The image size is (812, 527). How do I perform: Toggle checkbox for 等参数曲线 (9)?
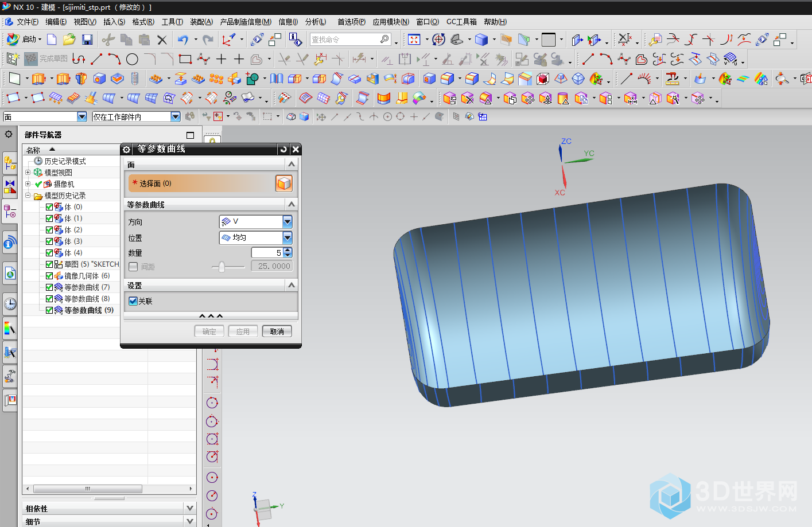pyautogui.click(x=49, y=310)
